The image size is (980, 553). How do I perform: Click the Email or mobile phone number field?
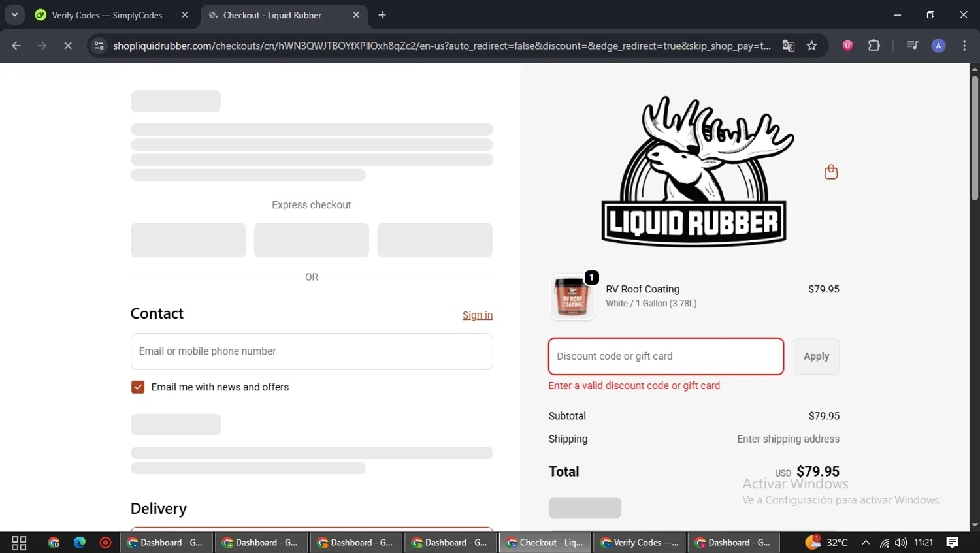coord(312,351)
